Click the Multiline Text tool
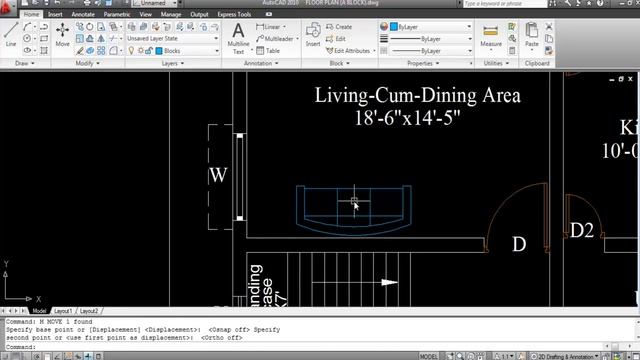 [x=238, y=38]
